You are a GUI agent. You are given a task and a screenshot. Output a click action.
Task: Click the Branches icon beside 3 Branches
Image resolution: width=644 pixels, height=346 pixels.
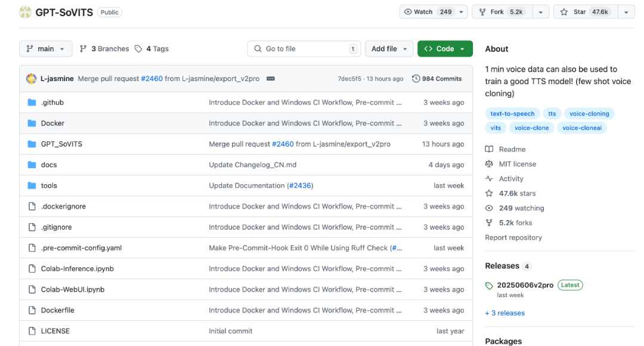pyautogui.click(x=83, y=49)
